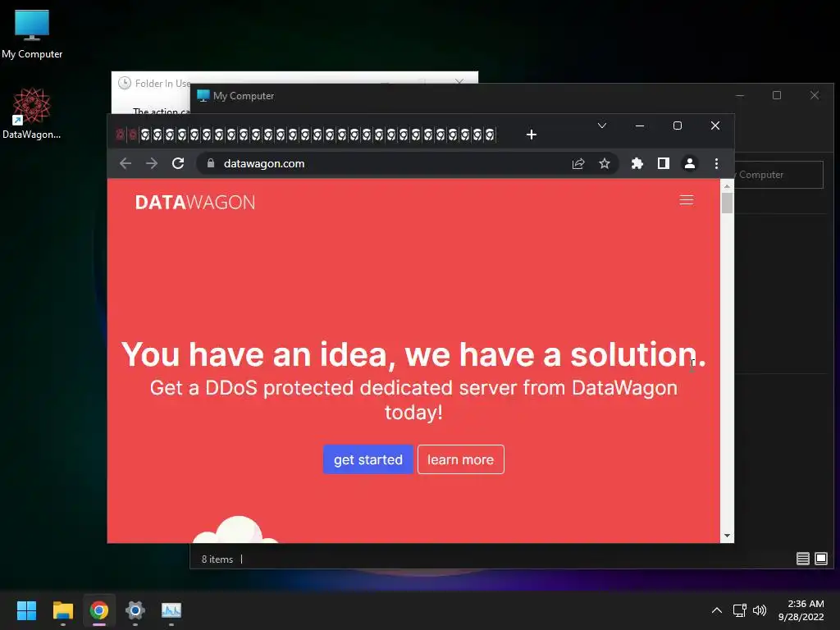Open DataWagon hamburger navigation menu
The width and height of the screenshot is (840, 630).
click(x=687, y=200)
